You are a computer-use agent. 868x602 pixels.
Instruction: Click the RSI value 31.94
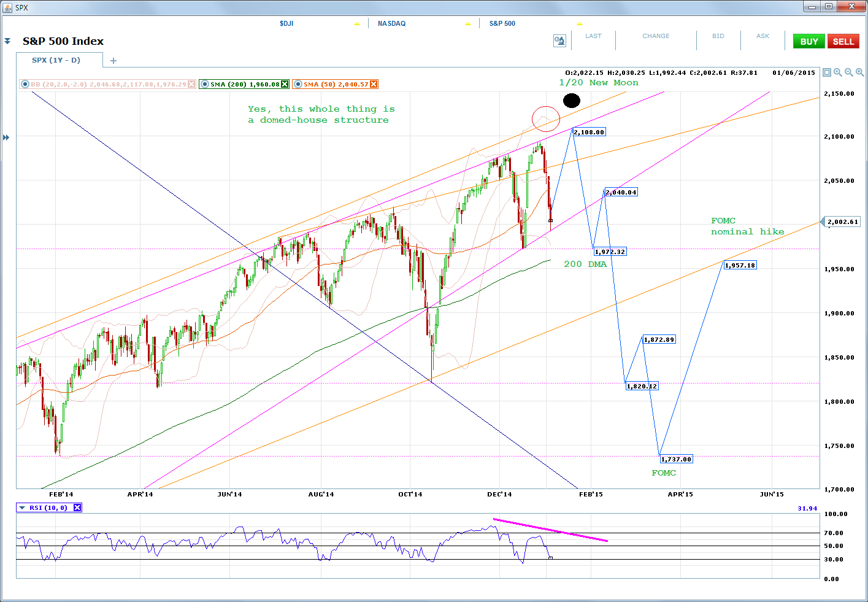click(807, 508)
